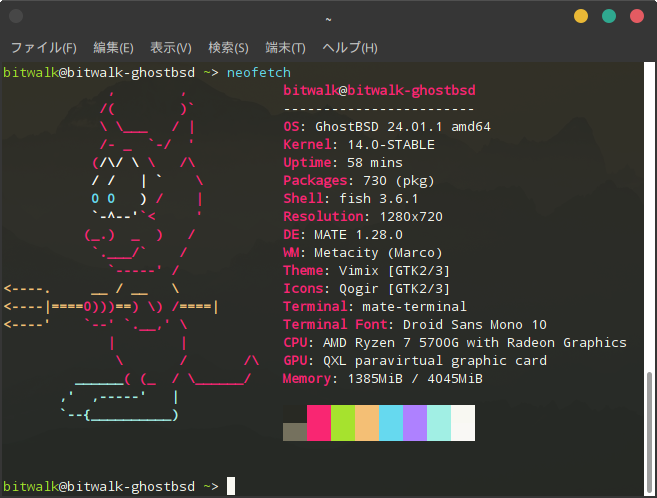Click the orange color block in palette
The height and width of the screenshot is (498, 657).
tap(367, 423)
